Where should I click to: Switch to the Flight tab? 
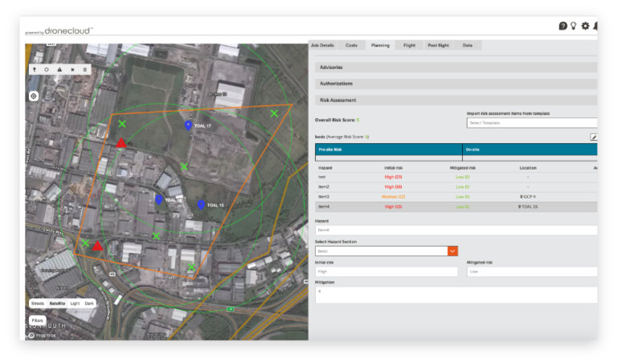pos(409,45)
